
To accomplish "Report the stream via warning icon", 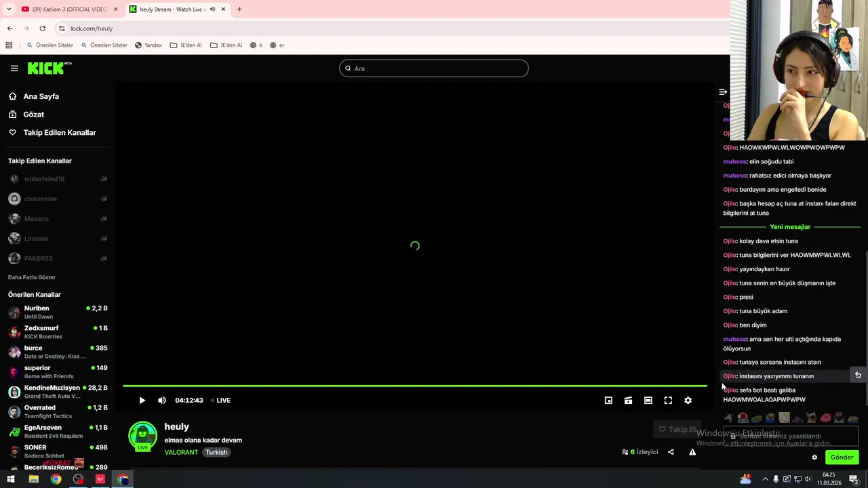I will [x=692, y=452].
